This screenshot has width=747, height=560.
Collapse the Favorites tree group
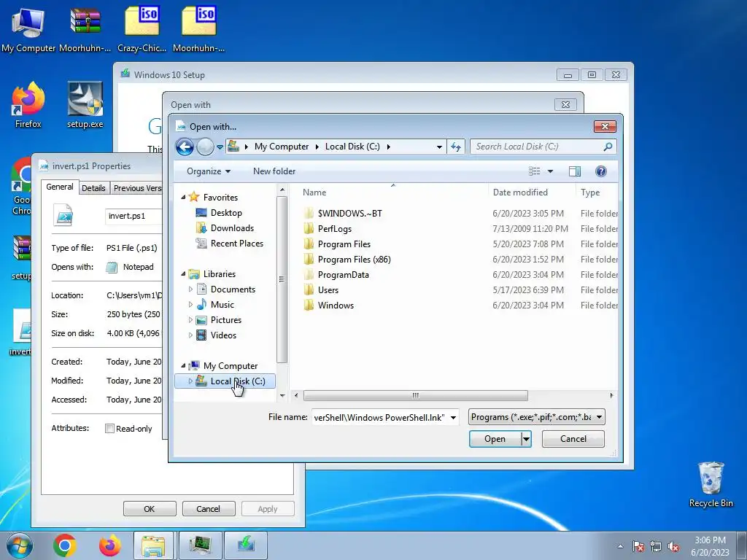click(183, 197)
